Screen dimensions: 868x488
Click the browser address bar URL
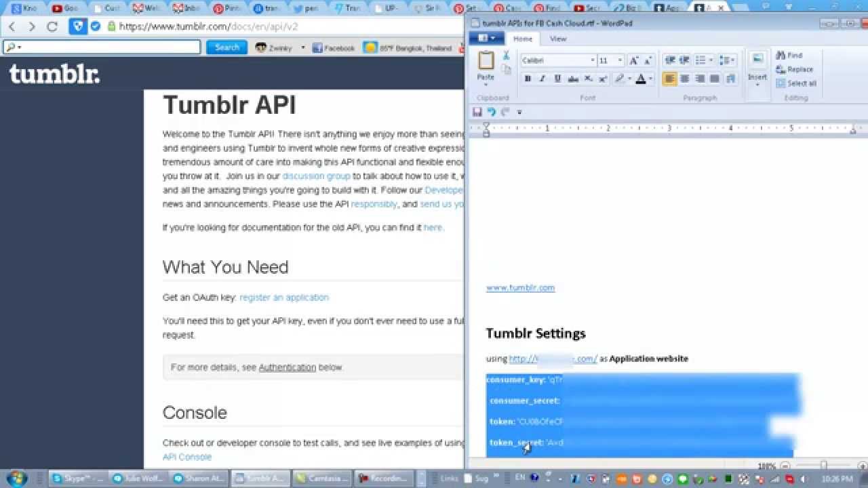click(x=208, y=27)
